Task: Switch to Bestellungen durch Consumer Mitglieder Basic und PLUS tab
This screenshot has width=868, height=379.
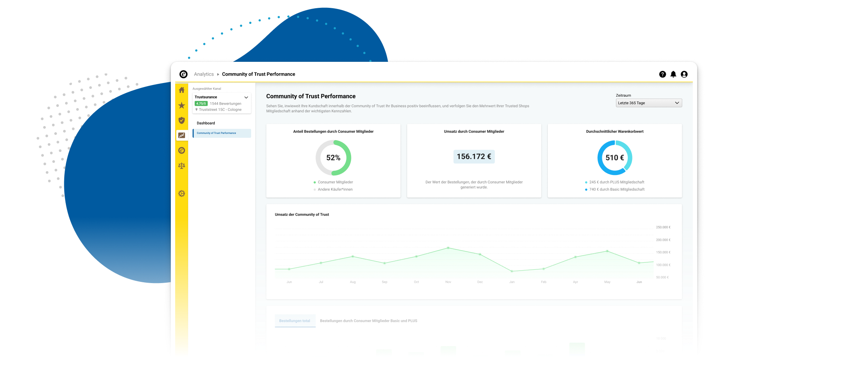Action: (x=368, y=321)
